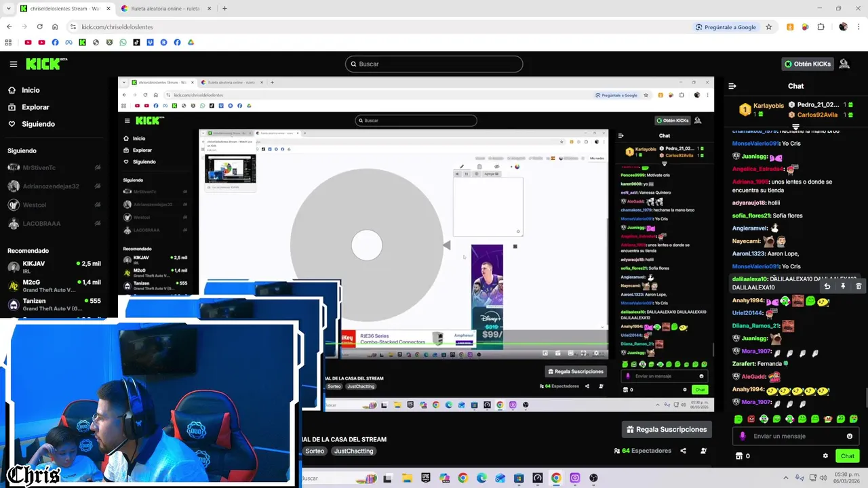Open followed channel MrStivenTc

[x=54, y=167]
